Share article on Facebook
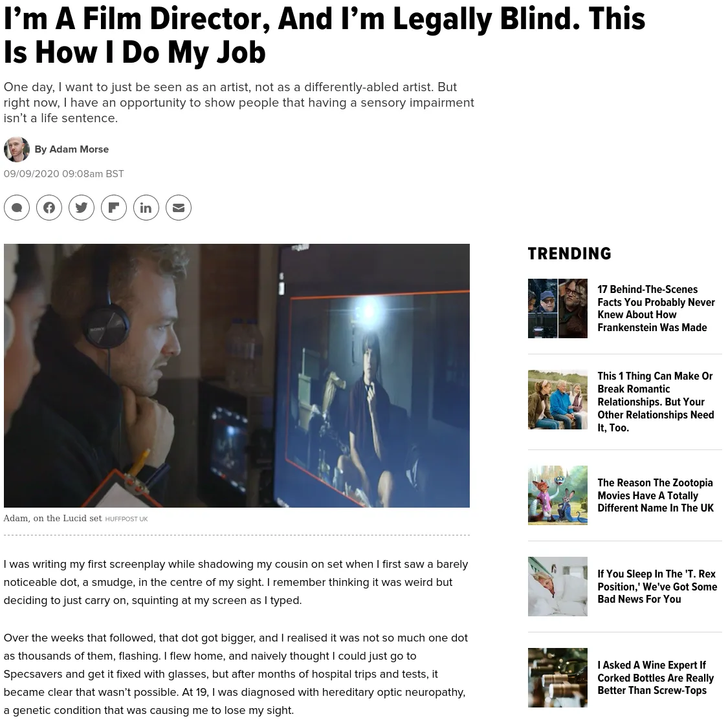Screen dimensions: 728x723 point(49,208)
